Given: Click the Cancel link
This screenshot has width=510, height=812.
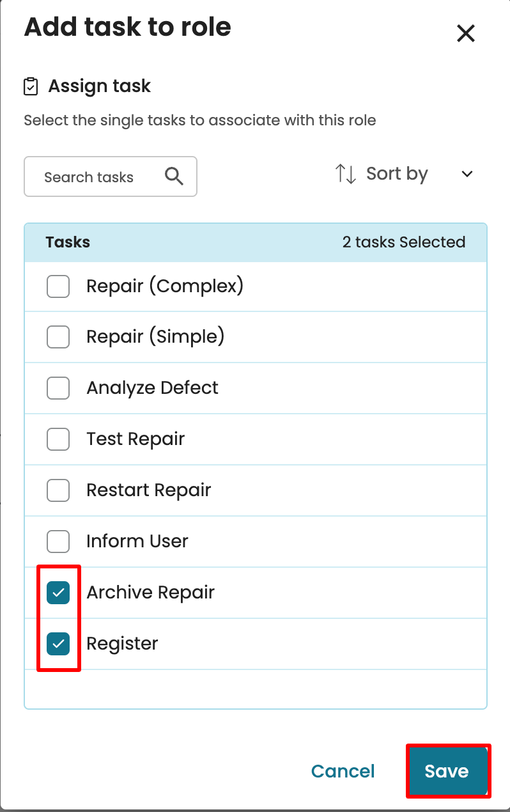Looking at the screenshot, I should click(x=343, y=771).
